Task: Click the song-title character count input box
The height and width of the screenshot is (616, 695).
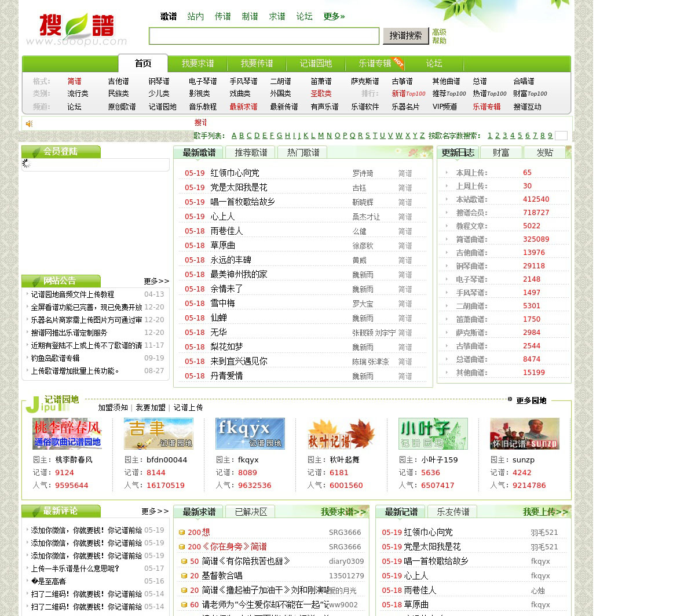Action: 561,136
